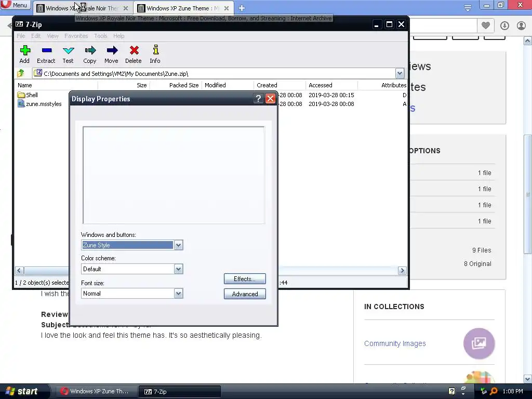532x399 pixels.
Task: Click the taskbar clock showing 1:08 PM
Action: [513, 391]
